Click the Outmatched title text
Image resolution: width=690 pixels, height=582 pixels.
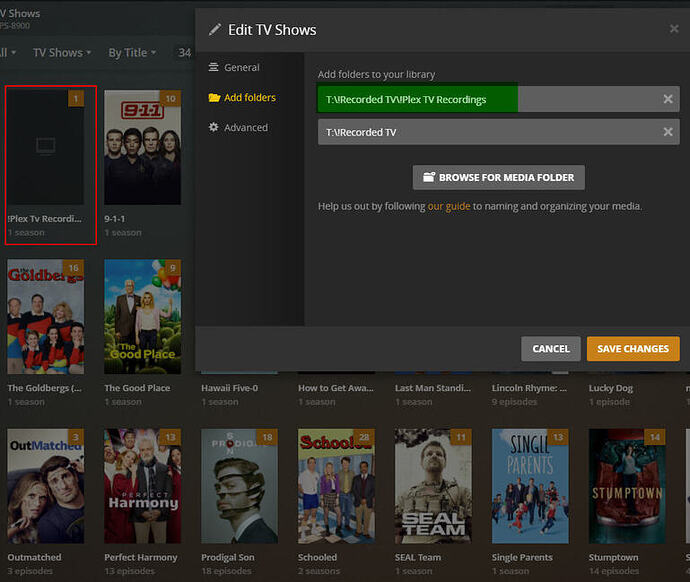pos(34,557)
